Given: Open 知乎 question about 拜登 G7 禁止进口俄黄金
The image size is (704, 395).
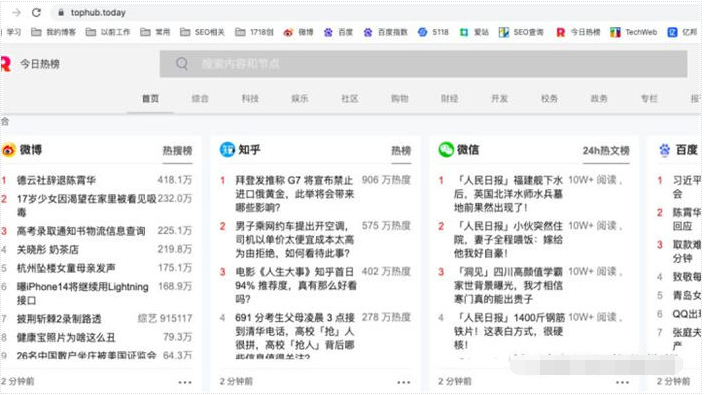Looking at the screenshot, I should point(295,194).
